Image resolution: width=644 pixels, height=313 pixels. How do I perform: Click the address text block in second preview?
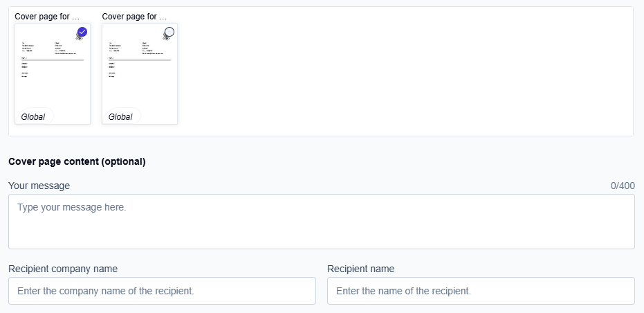[x=118, y=47]
